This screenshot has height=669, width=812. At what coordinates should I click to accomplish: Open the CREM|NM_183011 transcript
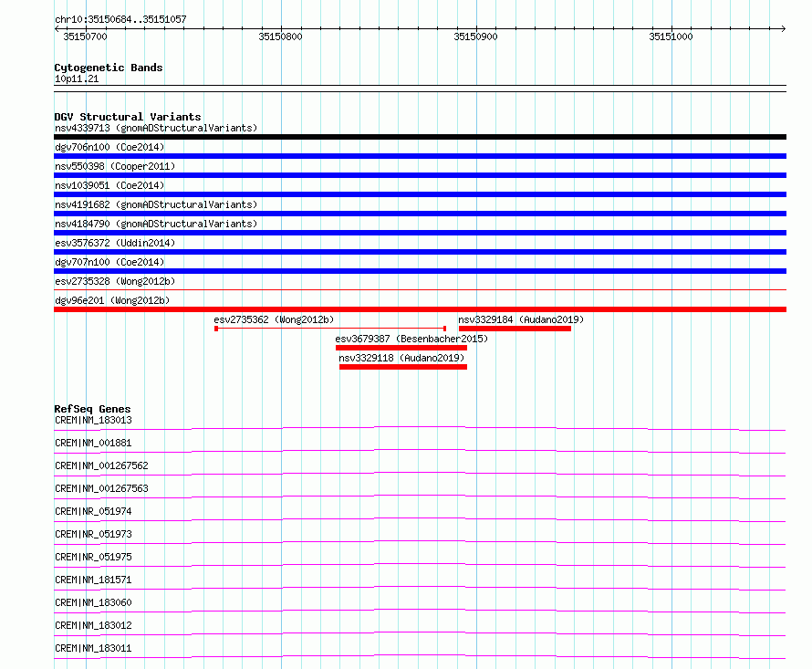click(x=93, y=648)
